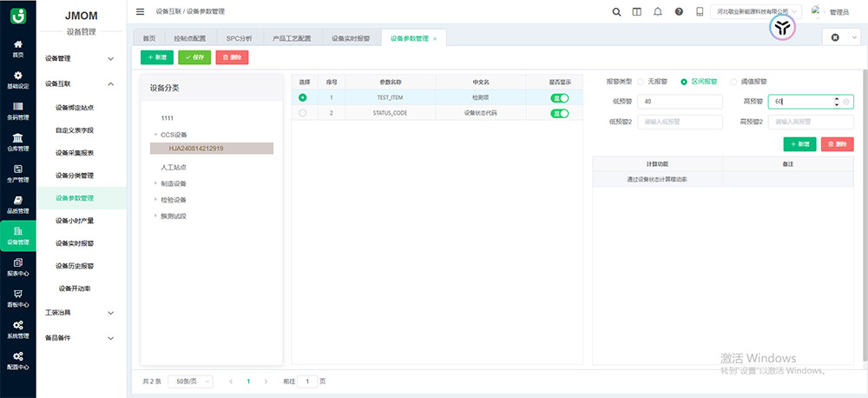Open the 50条/页 page size dropdown
The image size is (868, 398).
click(x=191, y=381)
